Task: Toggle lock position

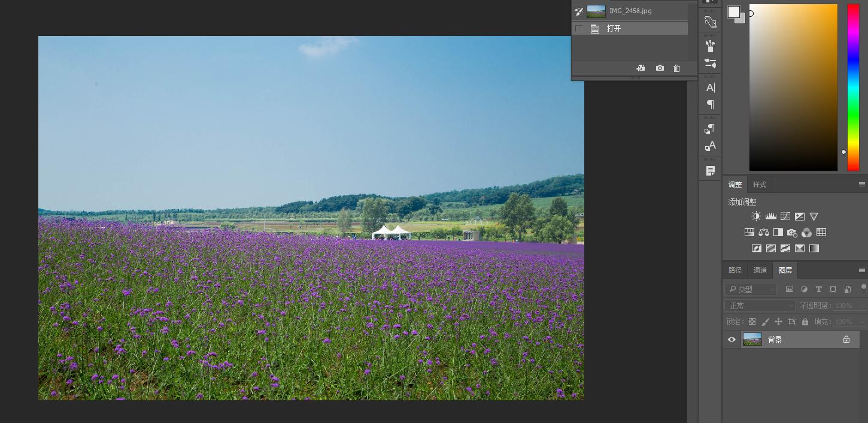Action: 778,322
